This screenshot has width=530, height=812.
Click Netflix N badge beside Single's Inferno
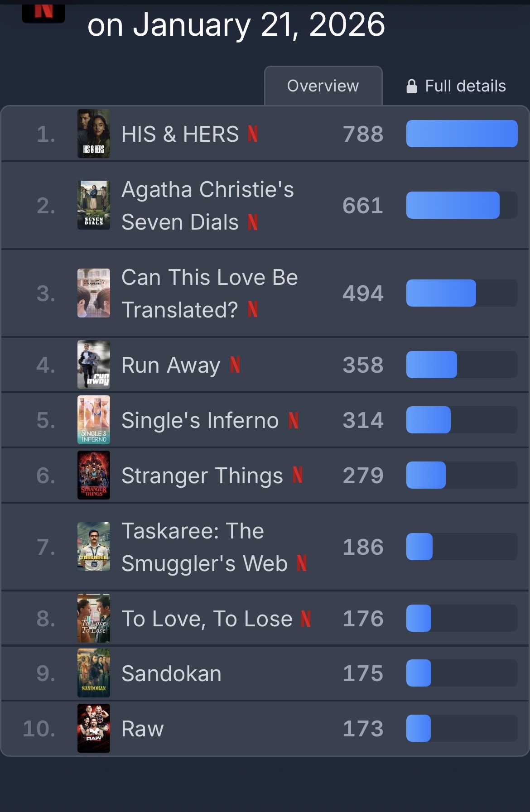tap(294, 420)
